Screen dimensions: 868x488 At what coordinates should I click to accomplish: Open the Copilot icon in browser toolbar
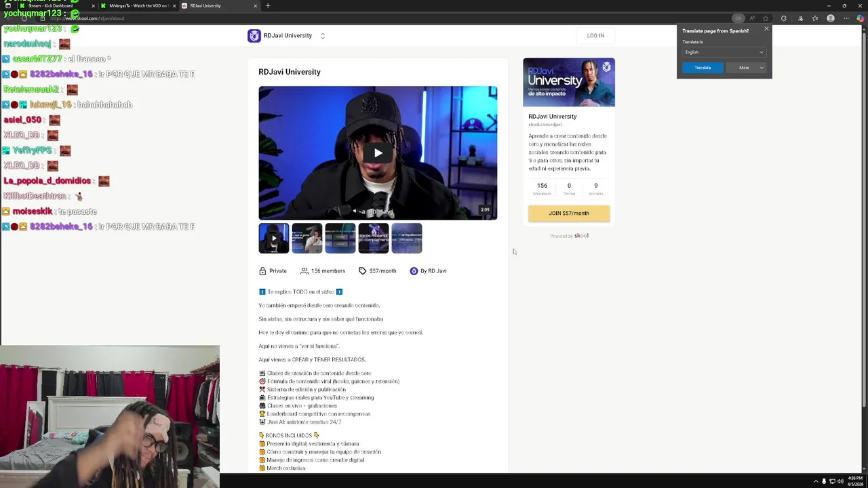tap(861, 18)
